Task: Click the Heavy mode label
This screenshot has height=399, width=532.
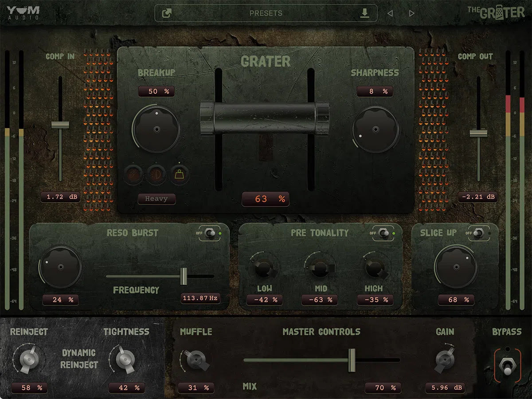Action: 157,199
